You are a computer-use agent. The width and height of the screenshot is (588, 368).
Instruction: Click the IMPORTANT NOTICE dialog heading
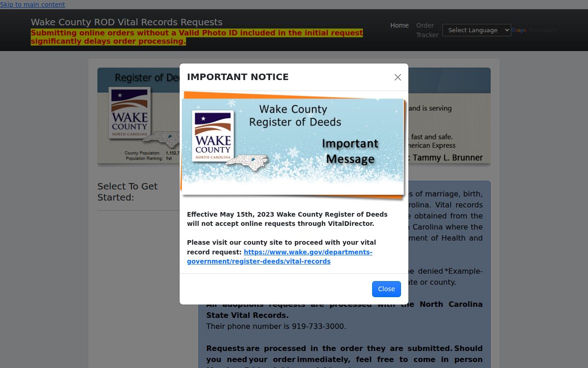coord(237,77)
